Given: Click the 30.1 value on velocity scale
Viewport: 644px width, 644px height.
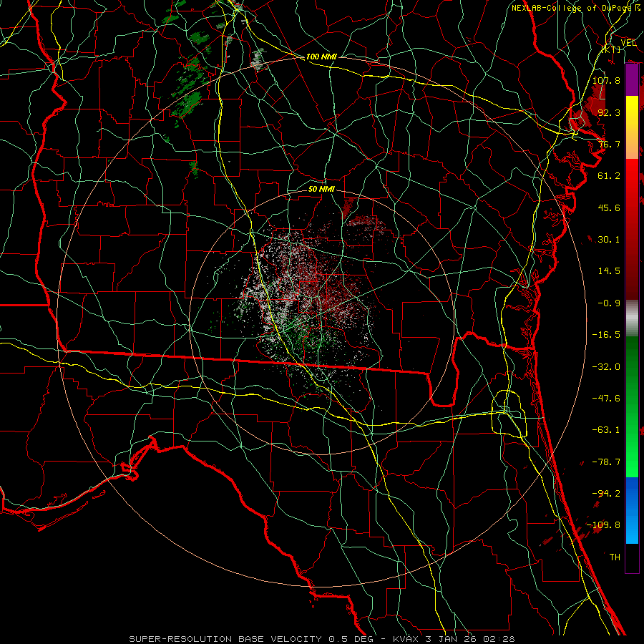Looking at the screenshot, I should pyautogui.click(x=609, y=240).
